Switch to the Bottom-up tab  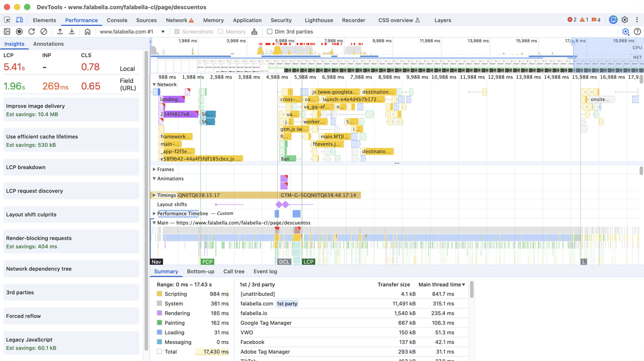coord(201,271)
